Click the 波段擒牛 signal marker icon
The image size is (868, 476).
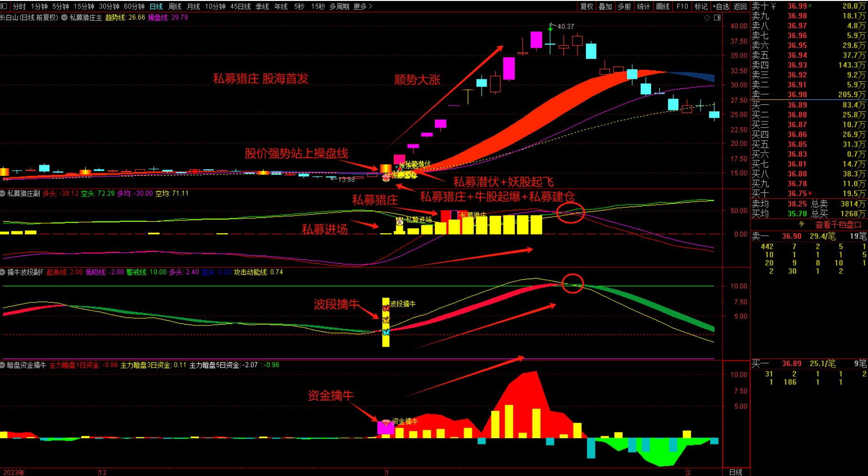pos(386,320)
